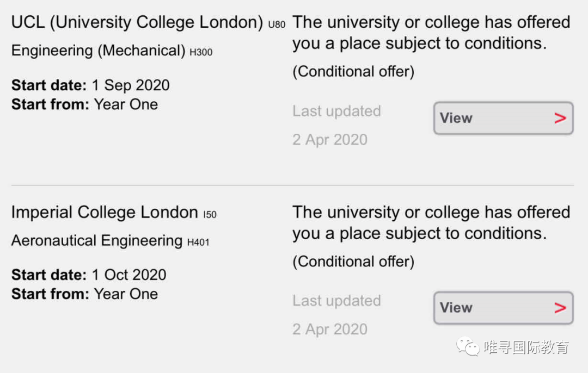The height and width of the screenshot is (373, 588).
Task: Click Imperial Last updated 2 Apr 2020 date
Action: (329, 329)
